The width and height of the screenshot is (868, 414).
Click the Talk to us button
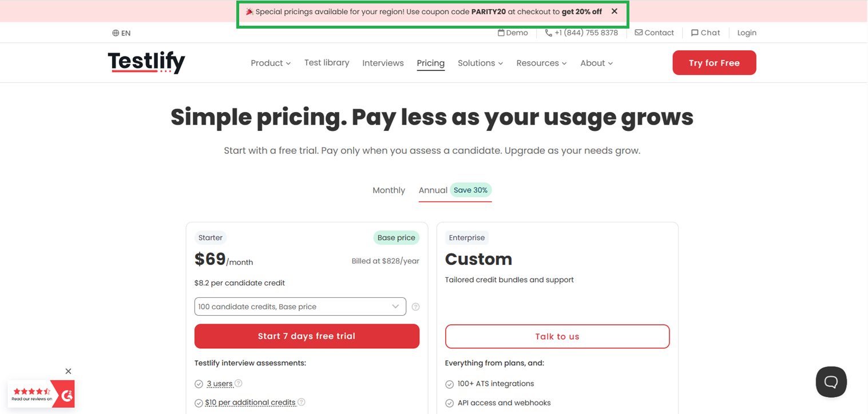(557, 336)
